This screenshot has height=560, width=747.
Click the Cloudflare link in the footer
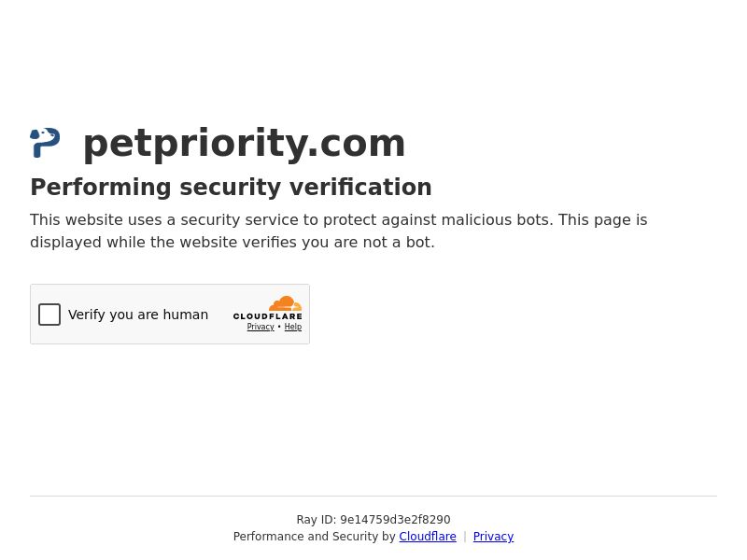(427, 537)
